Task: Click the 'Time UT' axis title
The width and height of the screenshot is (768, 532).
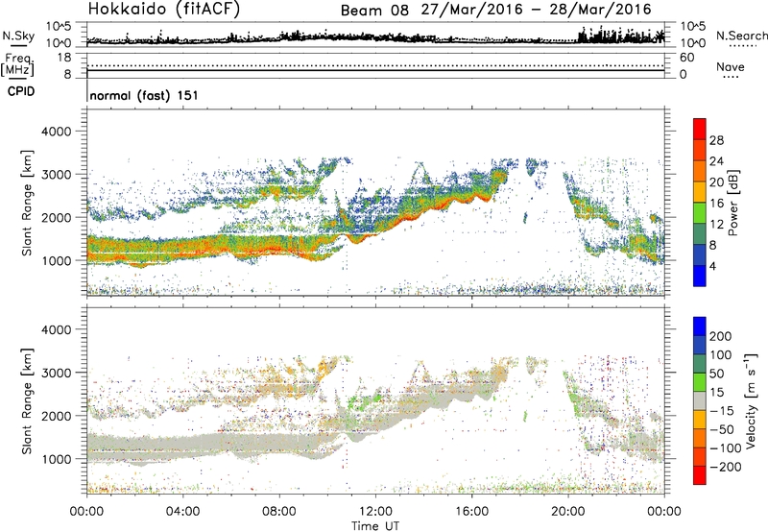Action: (x=375, y=526)
